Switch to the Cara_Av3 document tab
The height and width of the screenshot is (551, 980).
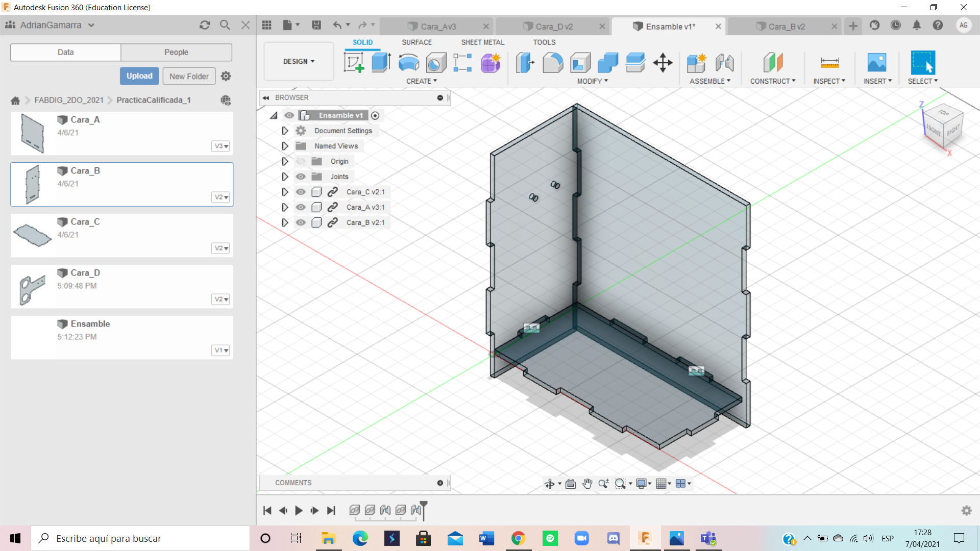point(437,27)
